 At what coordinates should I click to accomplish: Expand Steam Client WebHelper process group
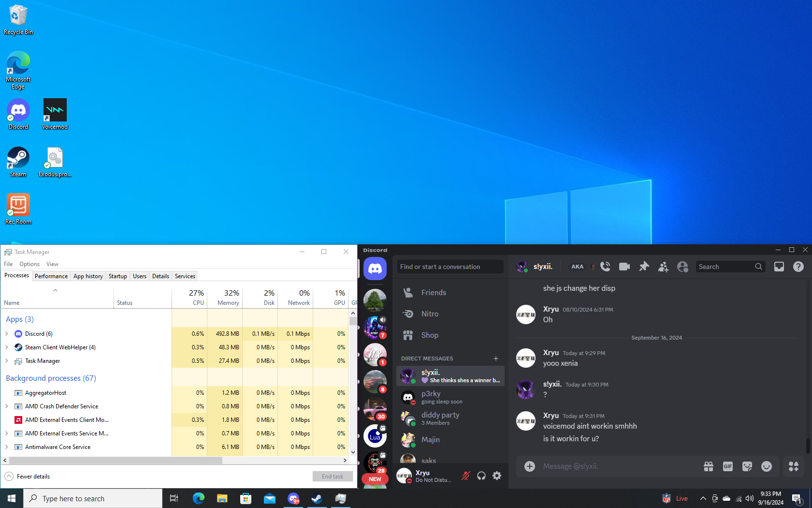pyautogui.click(x=7, y=347)
